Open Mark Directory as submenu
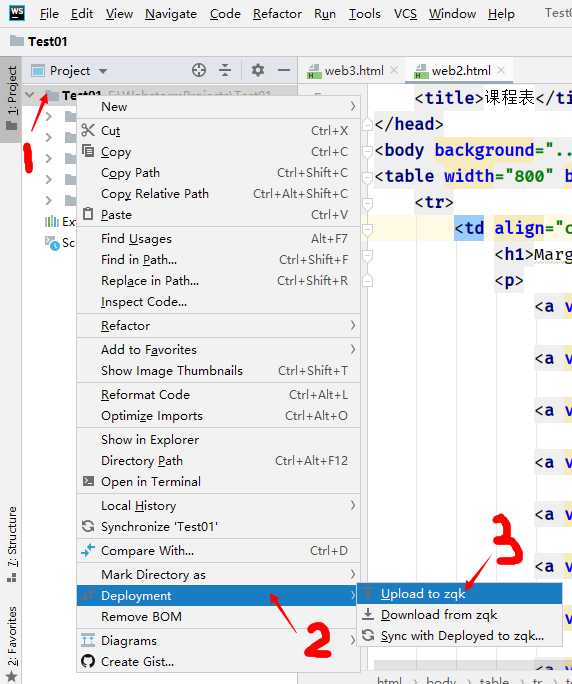The height and width of the screenshot is (684, 572). pyautogui.click(x=218, y=575)
